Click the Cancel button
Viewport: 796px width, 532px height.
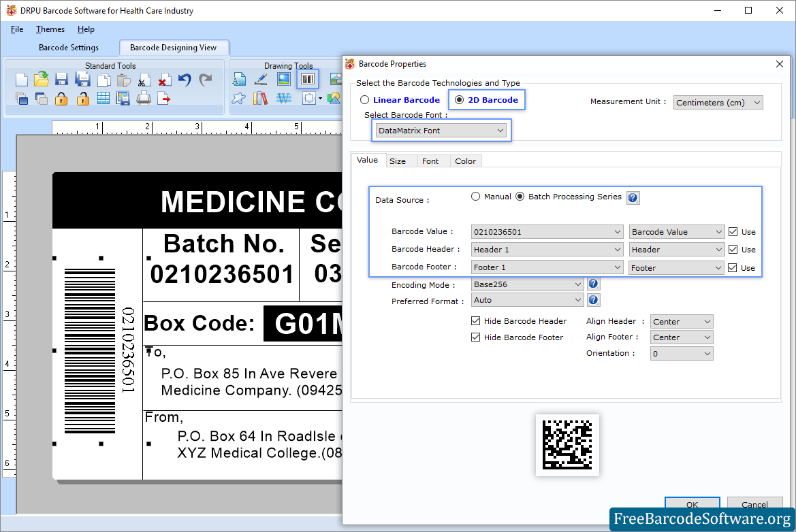click(754, 503)
